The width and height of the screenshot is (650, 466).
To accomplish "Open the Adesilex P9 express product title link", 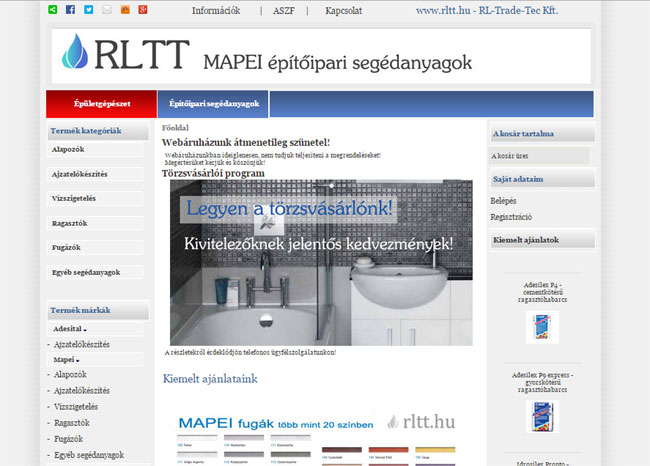I will coord(542,382).
